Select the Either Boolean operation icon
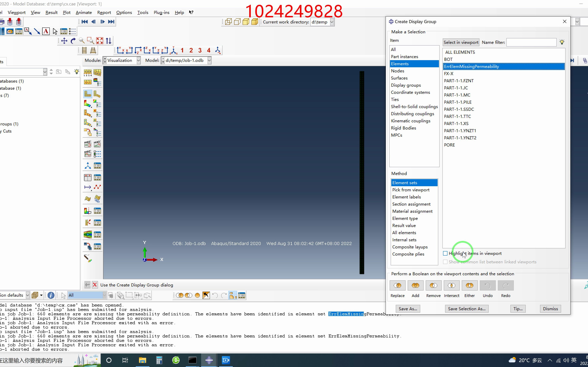 (469, 285)
